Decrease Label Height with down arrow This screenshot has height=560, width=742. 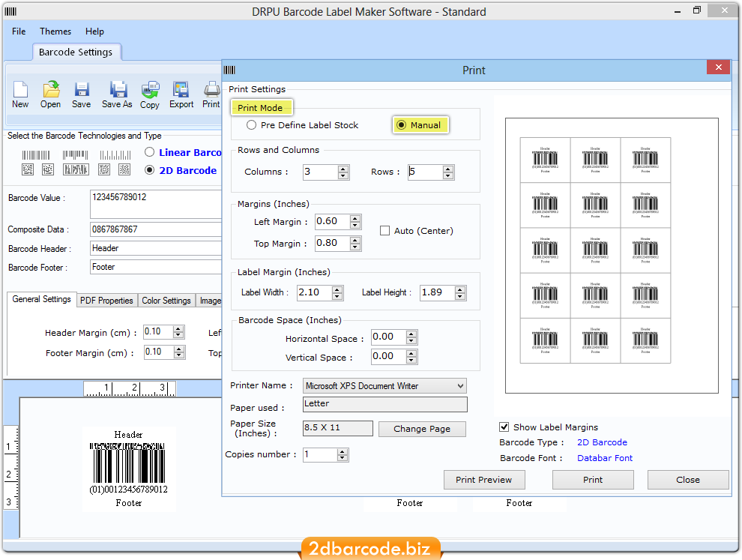tap(460, 296)
